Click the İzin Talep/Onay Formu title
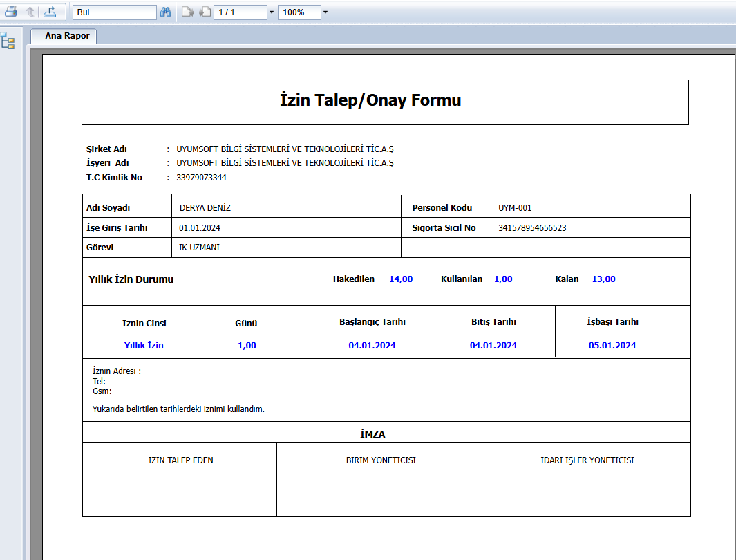Viewport: 736px width, 560px height. [370, 100]
